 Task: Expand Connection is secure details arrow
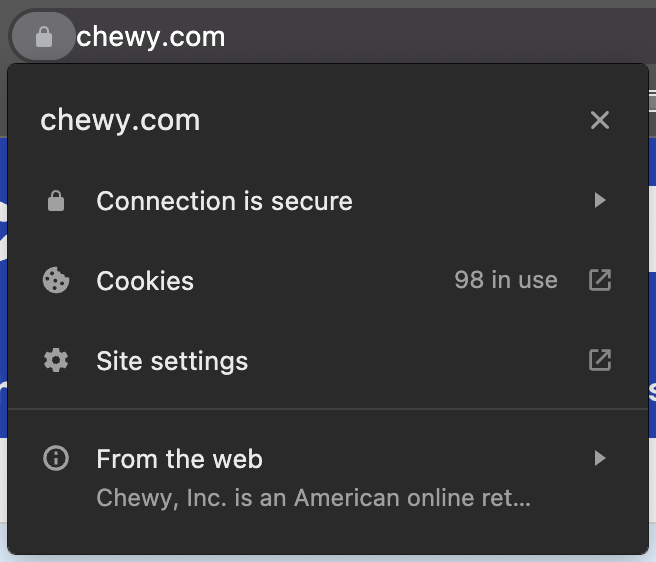(x=600, y=200)
